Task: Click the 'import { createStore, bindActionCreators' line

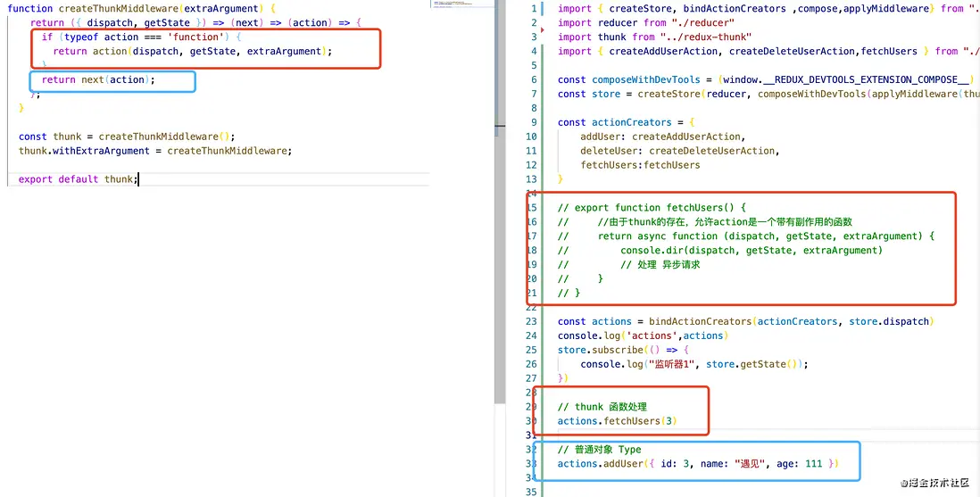Action: (768, 9)
